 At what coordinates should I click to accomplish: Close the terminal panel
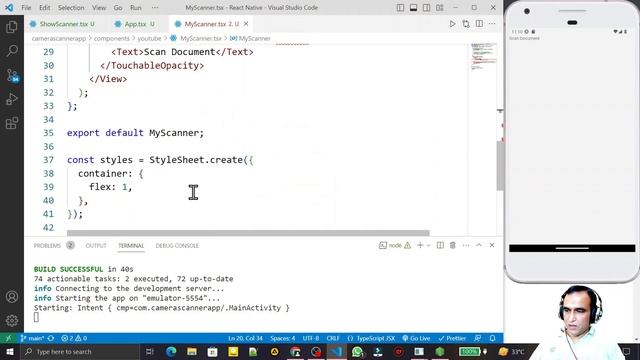tap(492, 245)
